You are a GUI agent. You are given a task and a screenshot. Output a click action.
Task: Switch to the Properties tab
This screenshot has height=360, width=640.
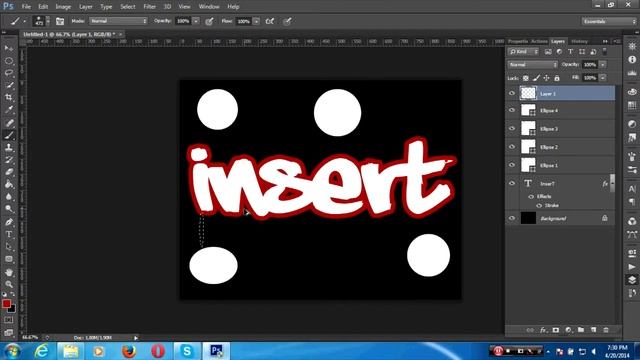[518, 41]
